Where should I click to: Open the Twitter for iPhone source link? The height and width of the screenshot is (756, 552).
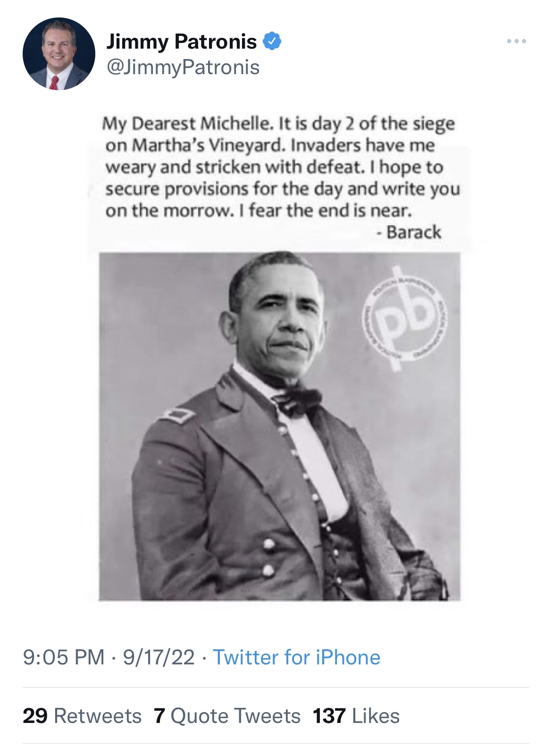(x=296, y=657)
